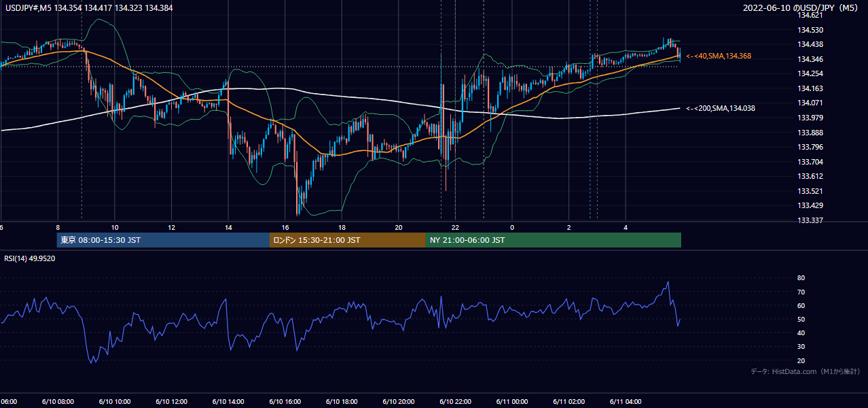Click RSI scale value 50

pyautogui.click(x=801, y=319)
